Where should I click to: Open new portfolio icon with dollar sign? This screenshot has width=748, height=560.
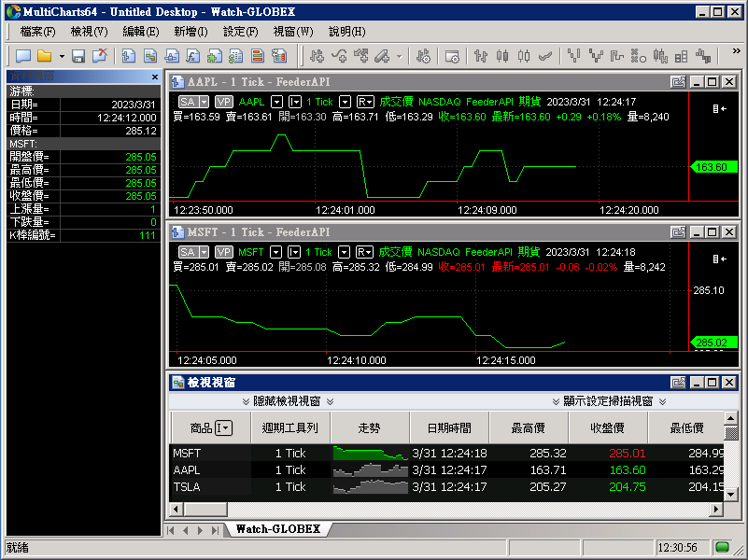(x=236, y=56)
